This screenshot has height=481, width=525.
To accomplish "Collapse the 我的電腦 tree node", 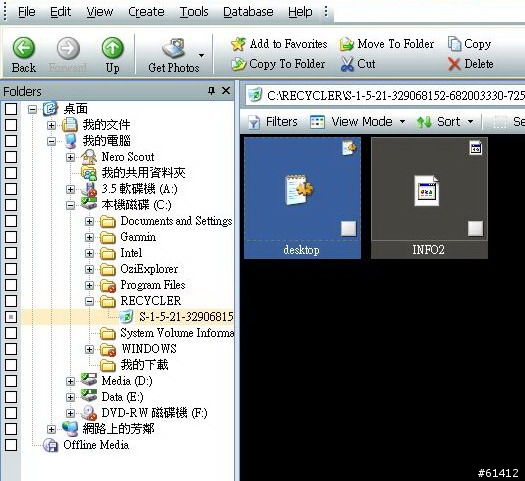I will pyautogui.click(x=51, y=141).
